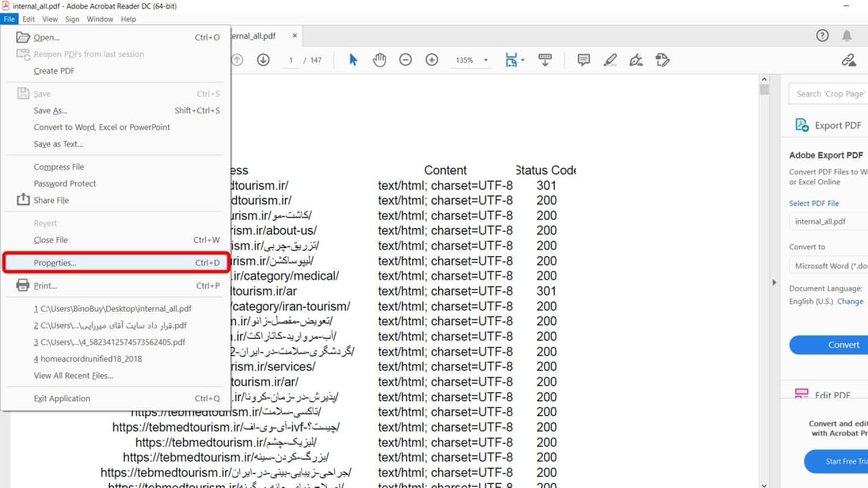The width and height of the screenshot is (868, 488).
Task: Go to previous page arrow
Action: pos(237,60)
